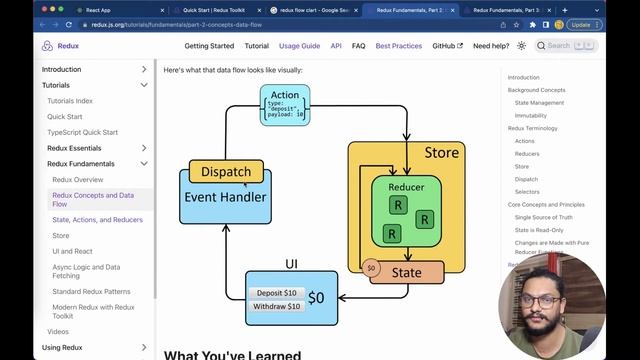Jump to Redux Terminology in contents

(x=532, y=128)
